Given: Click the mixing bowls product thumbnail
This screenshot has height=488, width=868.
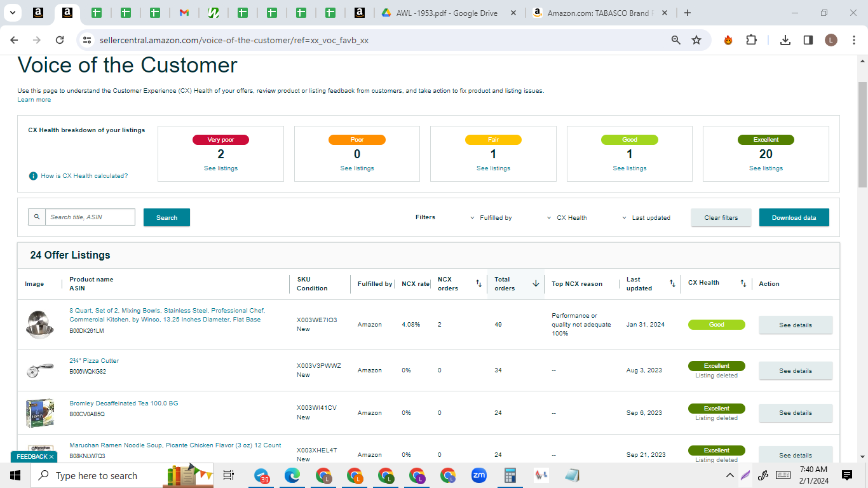Looking at the screenshot, I should click(39, 324).
